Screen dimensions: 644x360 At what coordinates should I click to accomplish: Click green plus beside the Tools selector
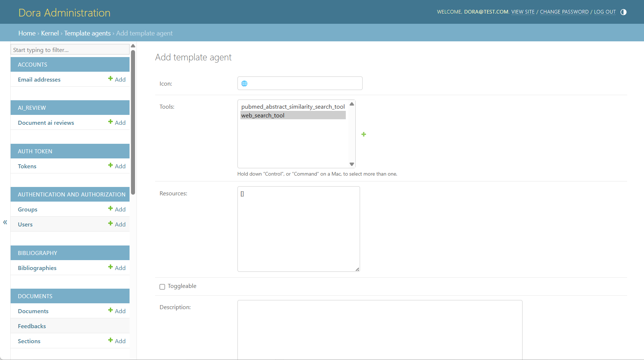point(363,134)
